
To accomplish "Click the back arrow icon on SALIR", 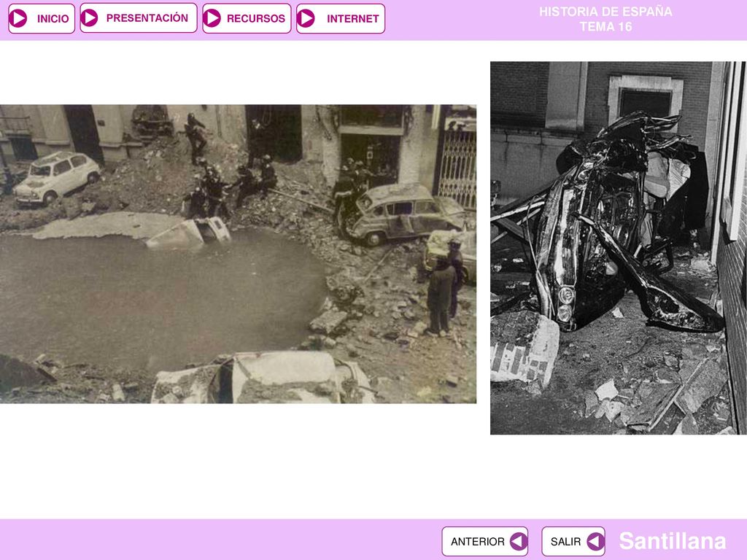I will click(x=595, y=542).
